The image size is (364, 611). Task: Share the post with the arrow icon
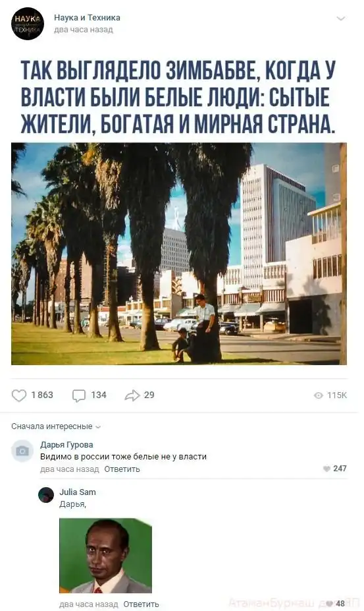[x=132, y=395]
